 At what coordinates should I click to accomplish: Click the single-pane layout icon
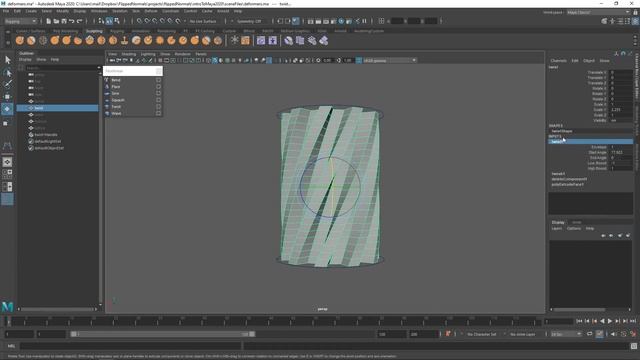7,162
